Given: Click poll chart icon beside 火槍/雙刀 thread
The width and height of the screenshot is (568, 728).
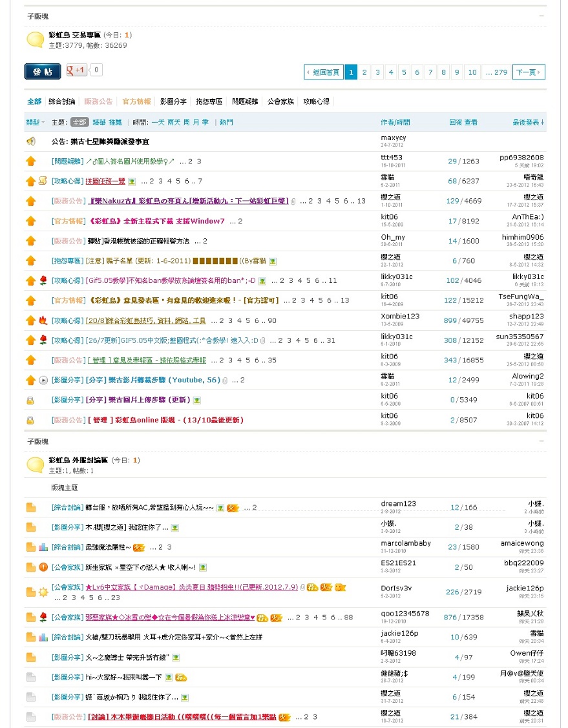Looking at the screenshot, I should [x=43, y=637].
